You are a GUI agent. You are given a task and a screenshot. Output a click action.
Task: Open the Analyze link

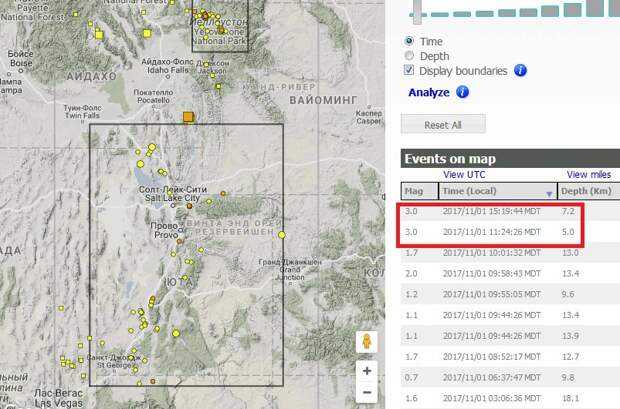[429, 93]
